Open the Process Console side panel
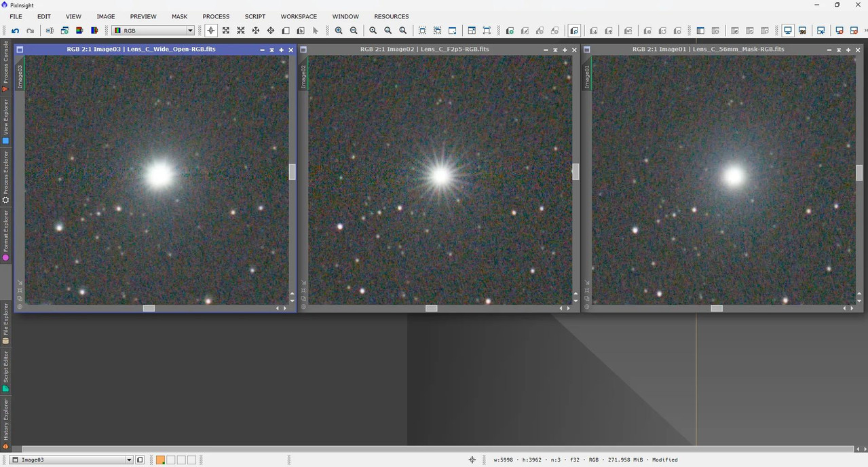This screenshot has height=467, width=868. 6,67
